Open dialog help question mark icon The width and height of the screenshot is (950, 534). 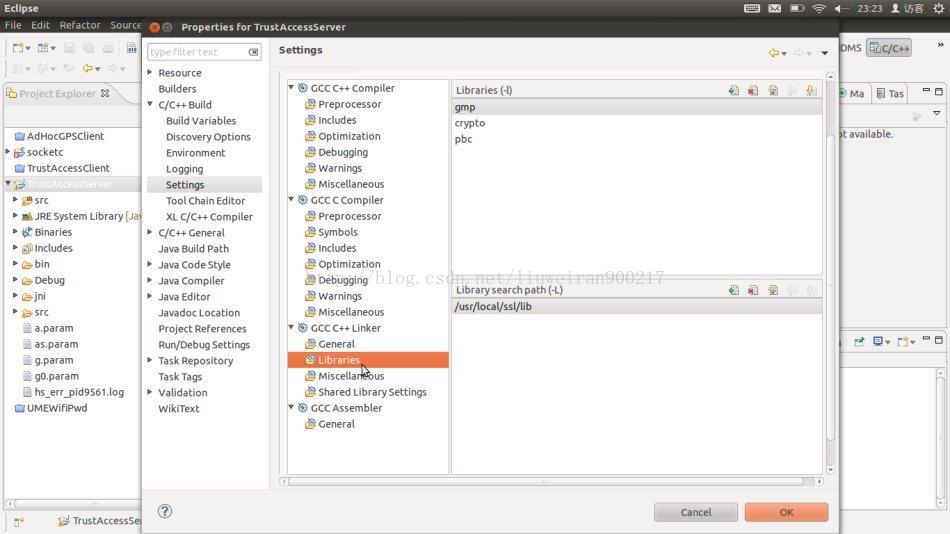pos(165,511)
